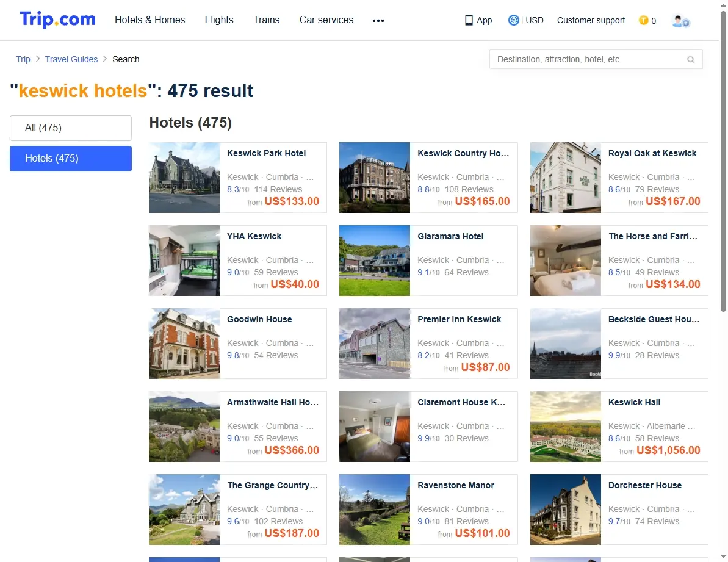This screenshot has width=728, height=562.
Task: Open Keswick Hall listing title
Action: tap(634, 402)
